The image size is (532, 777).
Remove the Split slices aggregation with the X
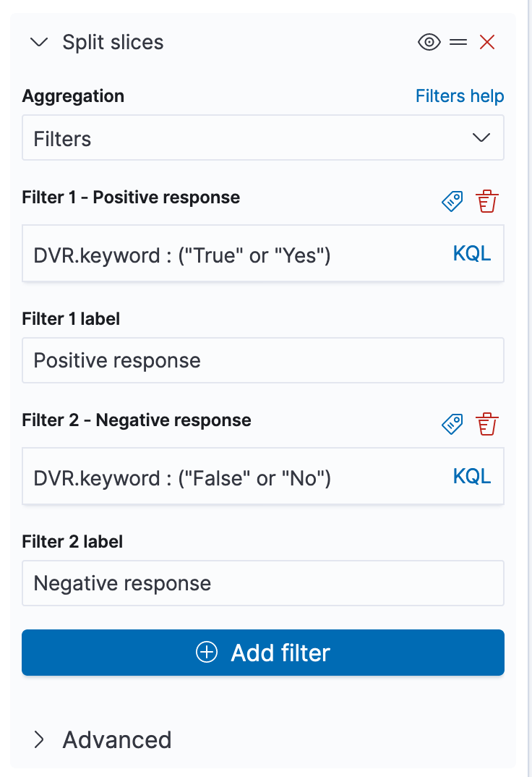(x=487, y=43)
